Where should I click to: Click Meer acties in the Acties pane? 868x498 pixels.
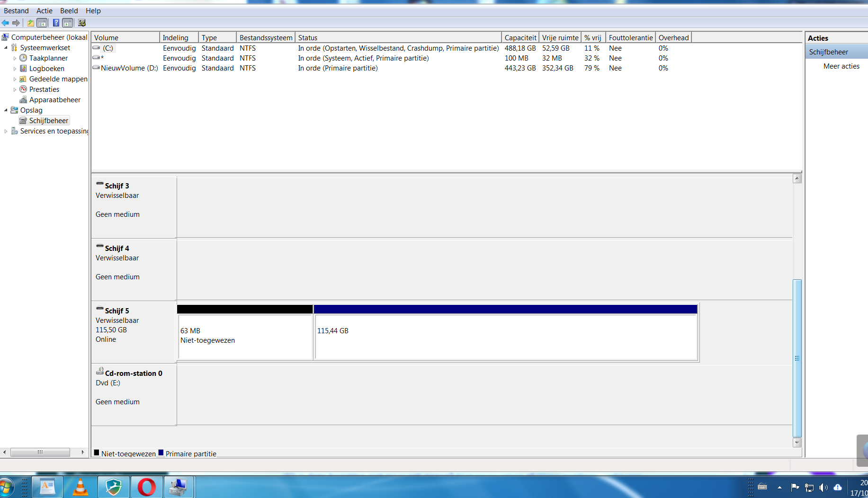(x=841, y=66)
